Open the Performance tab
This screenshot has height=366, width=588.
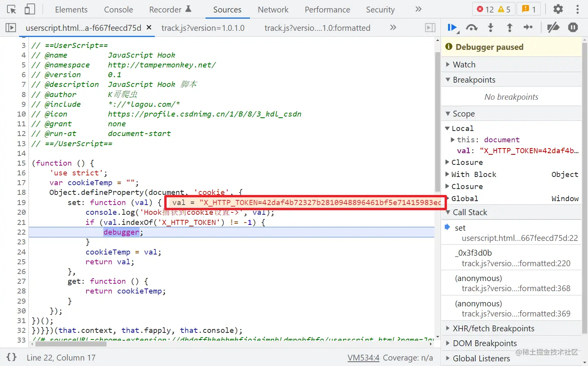click(328, 9)
